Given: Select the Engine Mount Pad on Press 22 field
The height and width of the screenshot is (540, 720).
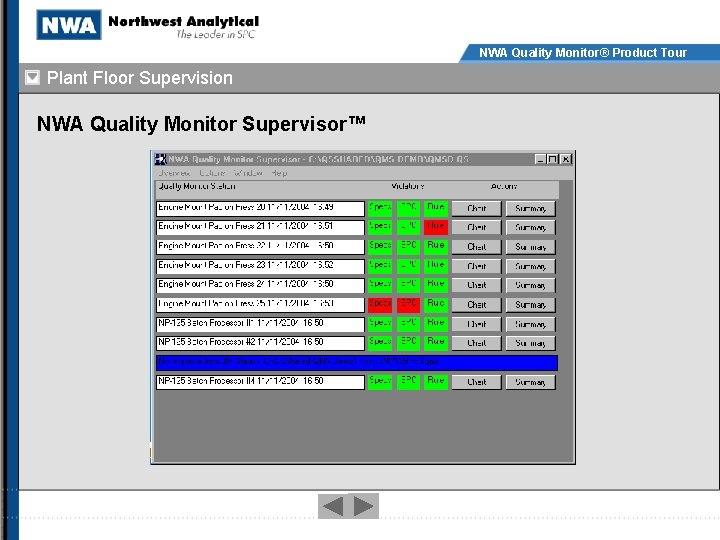Looking at the screenshot, I should pos(260,247).
